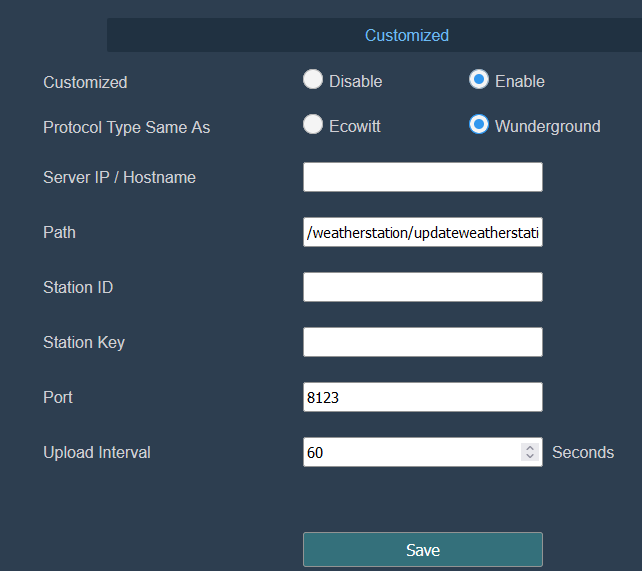
Task: Click the 'Protocol Type Same As' label
Action: [x=126, y=127]
